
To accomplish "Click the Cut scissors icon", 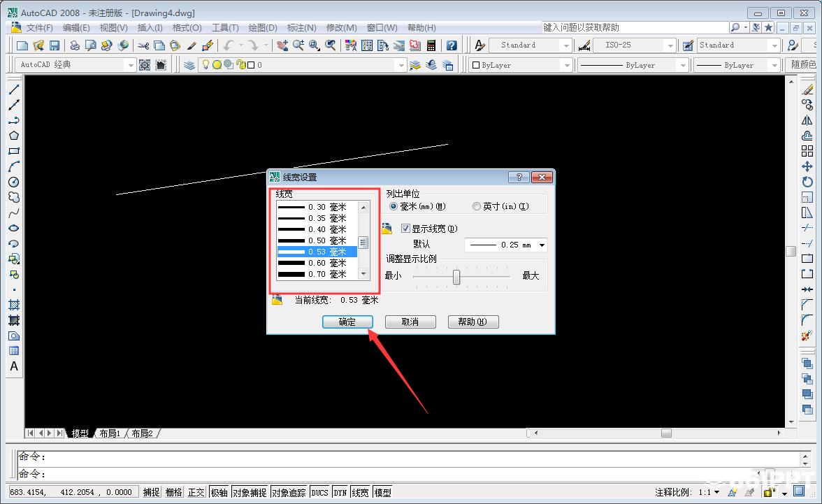I will pos(143,45).
